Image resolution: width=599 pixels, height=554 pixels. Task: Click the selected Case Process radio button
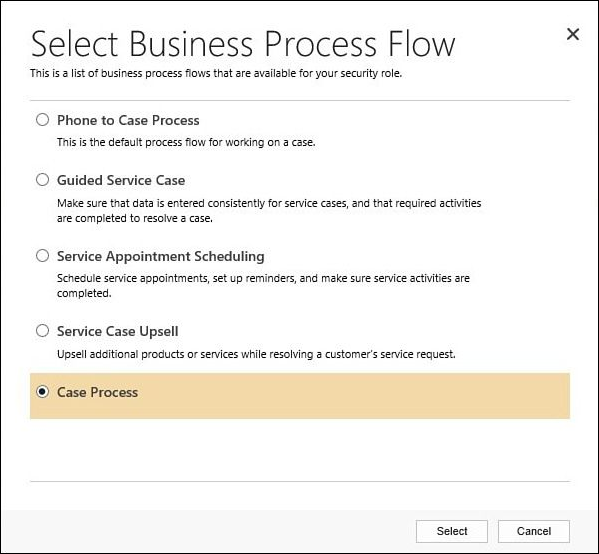coord(42,392)
